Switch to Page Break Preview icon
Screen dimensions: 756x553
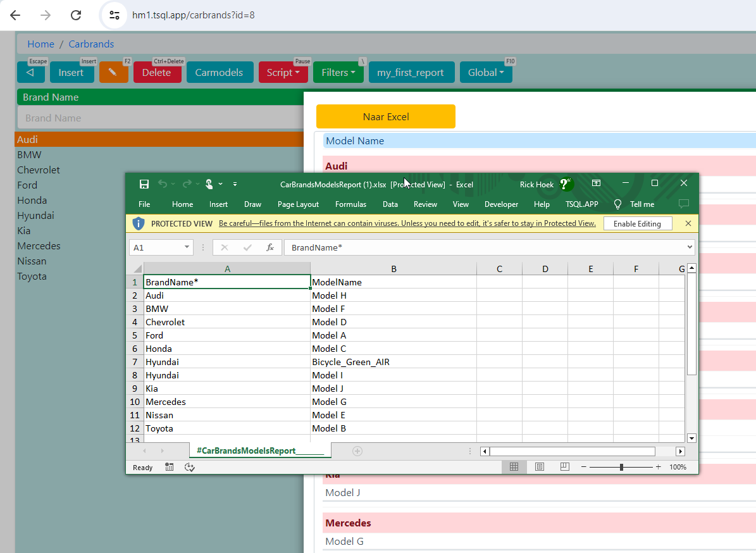pyautogui.click(x=564, y=467)
